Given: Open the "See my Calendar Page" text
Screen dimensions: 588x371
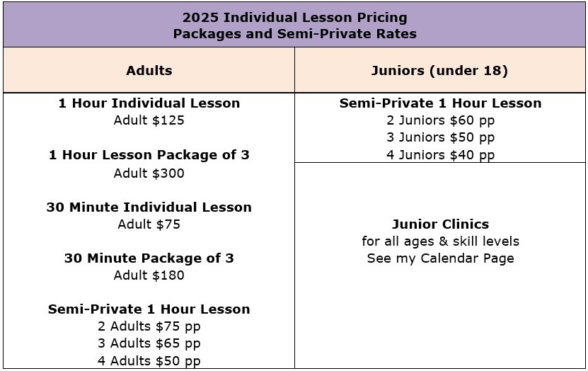Looking at the screenshot, I should pyautogui.click(x=440, y=258).
